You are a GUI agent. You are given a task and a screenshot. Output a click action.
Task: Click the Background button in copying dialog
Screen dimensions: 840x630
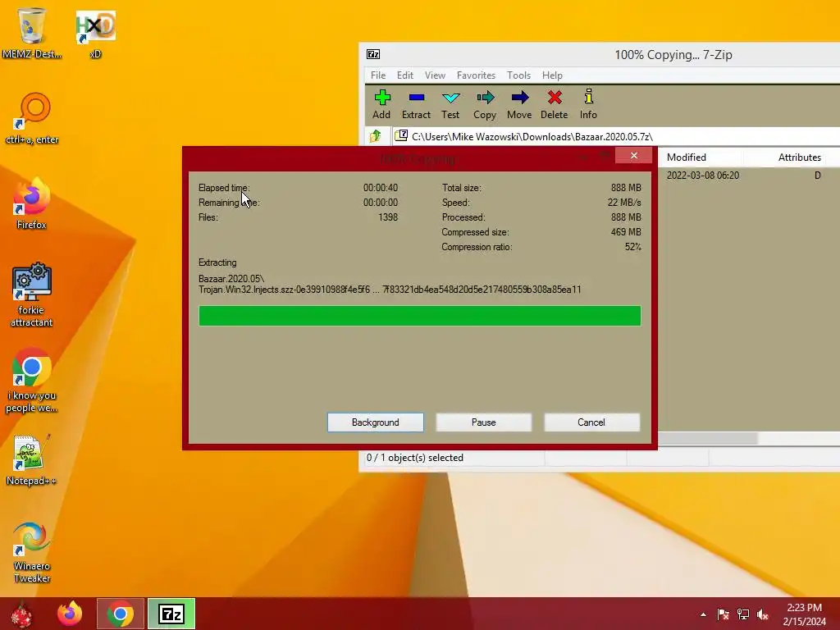click(376, 422)
